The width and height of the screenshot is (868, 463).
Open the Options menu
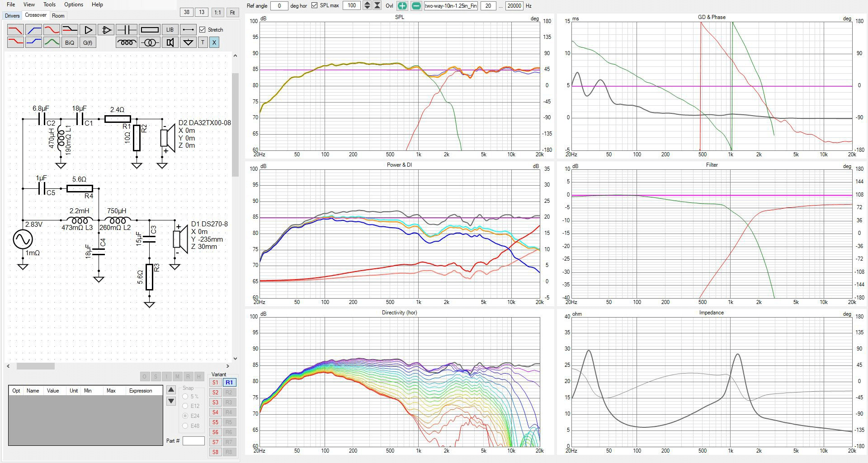point(74,5)
